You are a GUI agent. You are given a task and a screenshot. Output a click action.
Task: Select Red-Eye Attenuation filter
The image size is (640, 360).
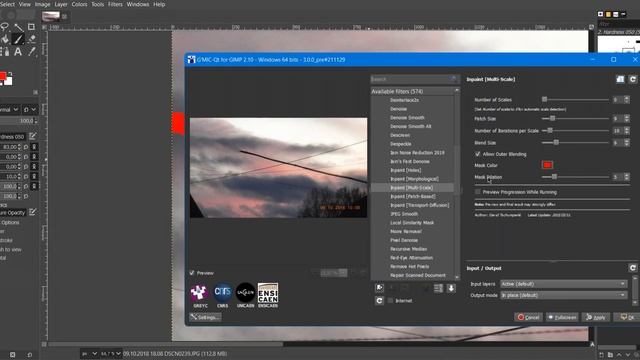[411, 258]
